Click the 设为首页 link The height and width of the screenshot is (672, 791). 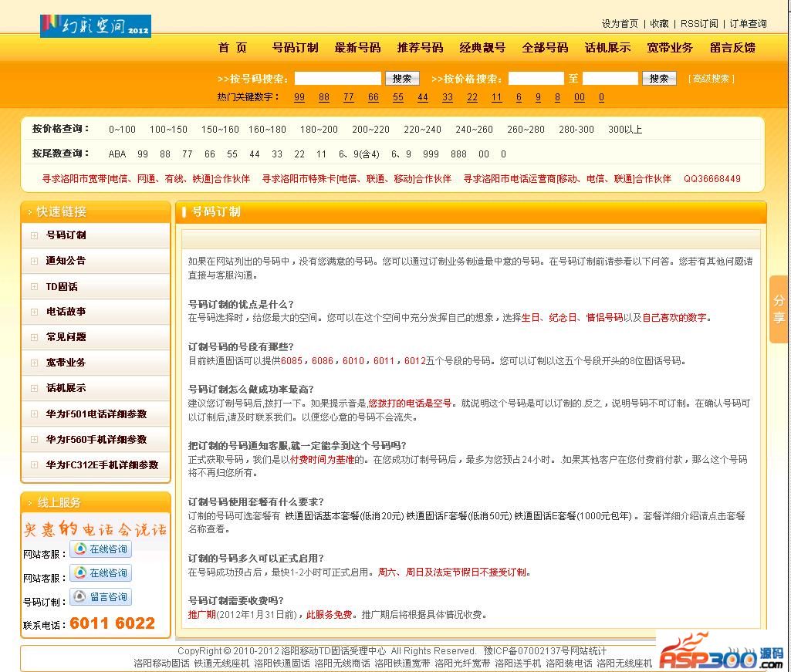tap(620, 24)
